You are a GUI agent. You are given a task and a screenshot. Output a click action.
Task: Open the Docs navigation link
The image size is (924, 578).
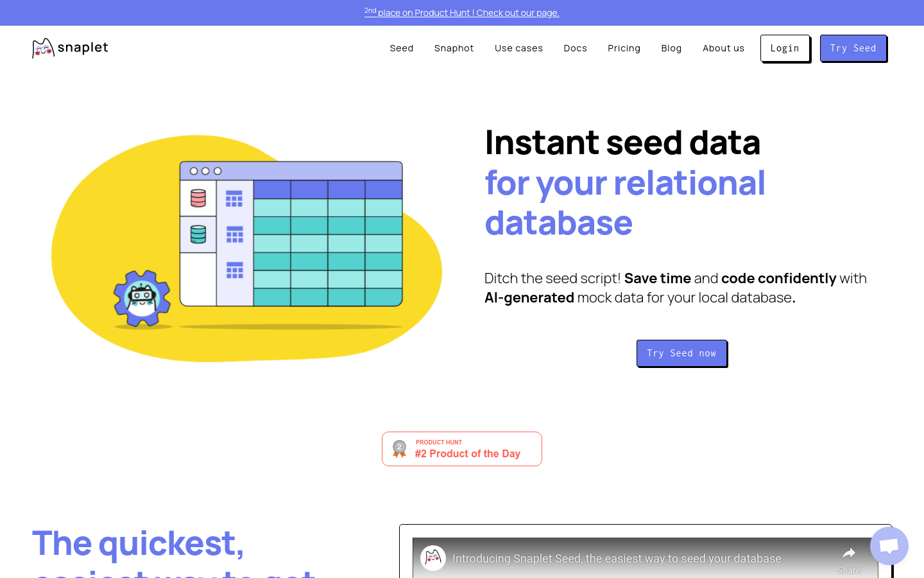point(576,48)
